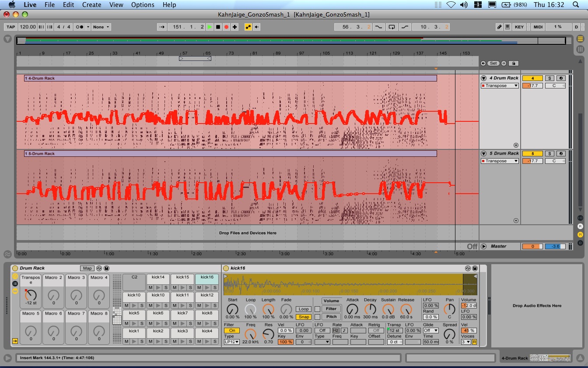The width and height of the screenshot is (588, 368).
Task: Click the TAP tempo button
Action: pos(11,27)
